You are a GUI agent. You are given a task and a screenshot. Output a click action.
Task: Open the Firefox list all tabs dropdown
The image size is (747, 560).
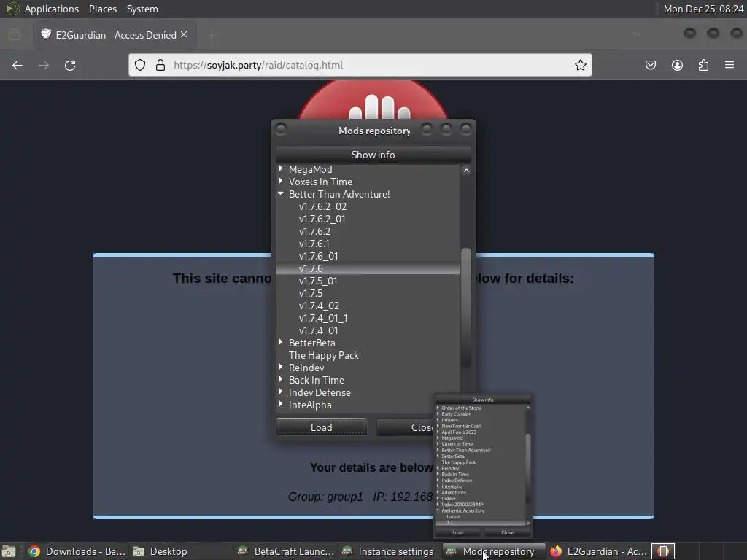[637, 34]
